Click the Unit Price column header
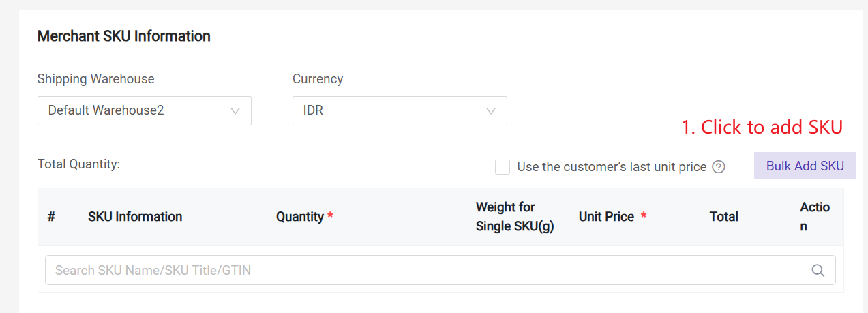The height and width of the screenshot is (313, 868). [606, 217]
